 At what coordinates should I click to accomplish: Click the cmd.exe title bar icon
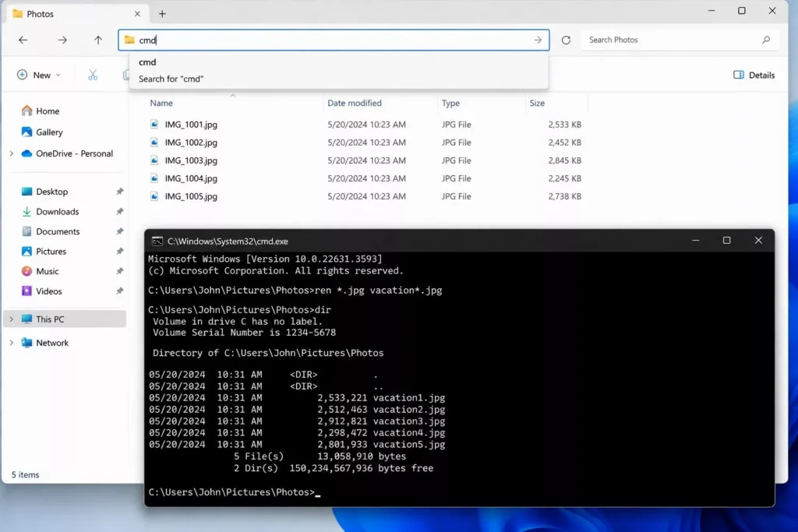tap(157, 241)
